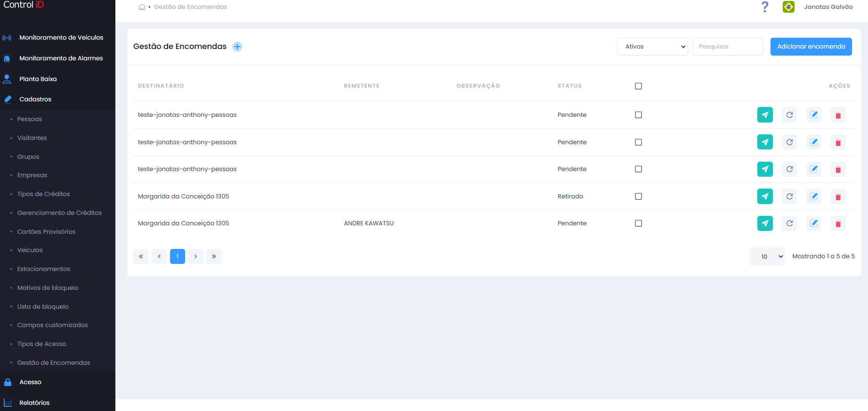The height and width of the screenshot is (411, 868).
Task: Click the send icon for first teste-jonatas row
Action: coord(765,115)
